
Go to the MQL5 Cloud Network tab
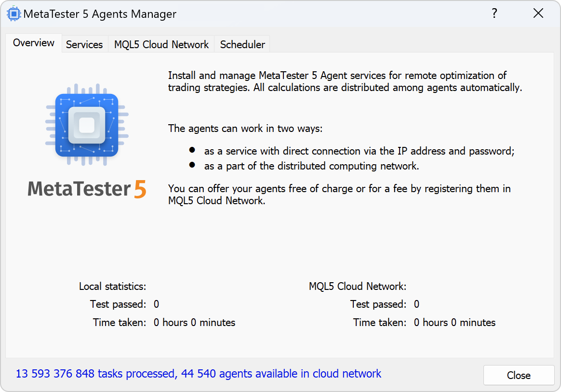click(x=161, y=45)
